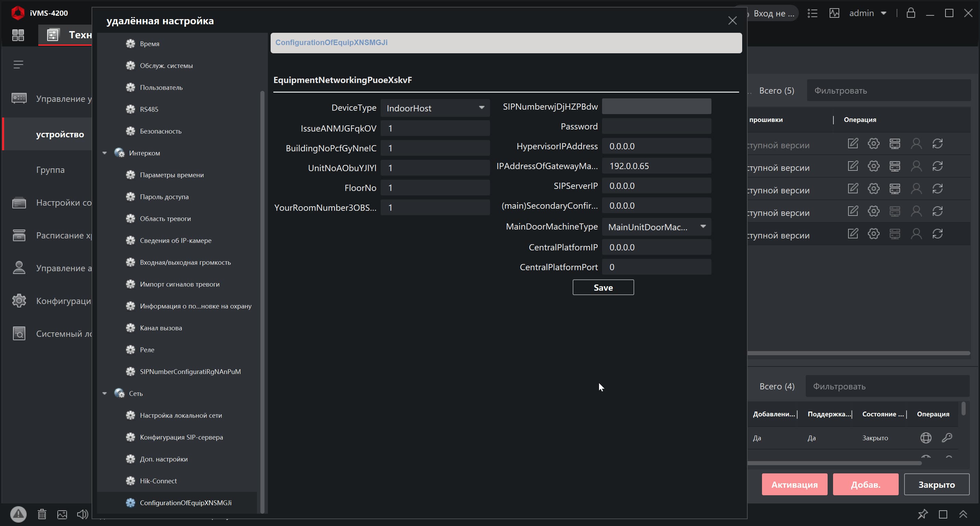Open the DeviceType IndoorHost dropdown
The height and width of the screenshot is (526, 980).
click(x=435, y=108)
